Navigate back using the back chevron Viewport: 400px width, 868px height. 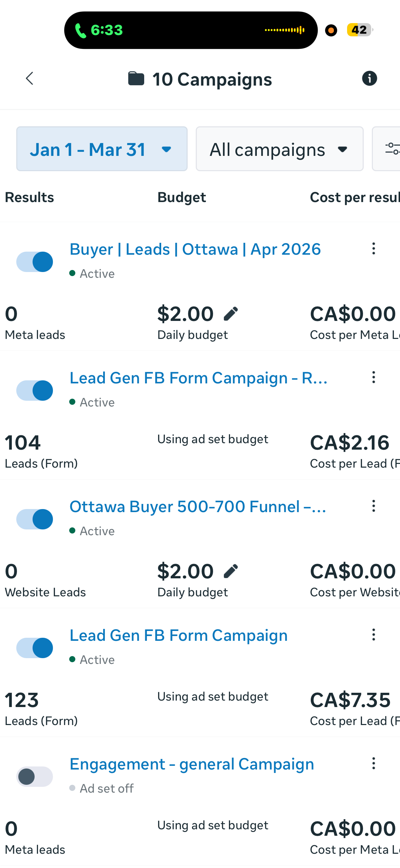point(30,78)
